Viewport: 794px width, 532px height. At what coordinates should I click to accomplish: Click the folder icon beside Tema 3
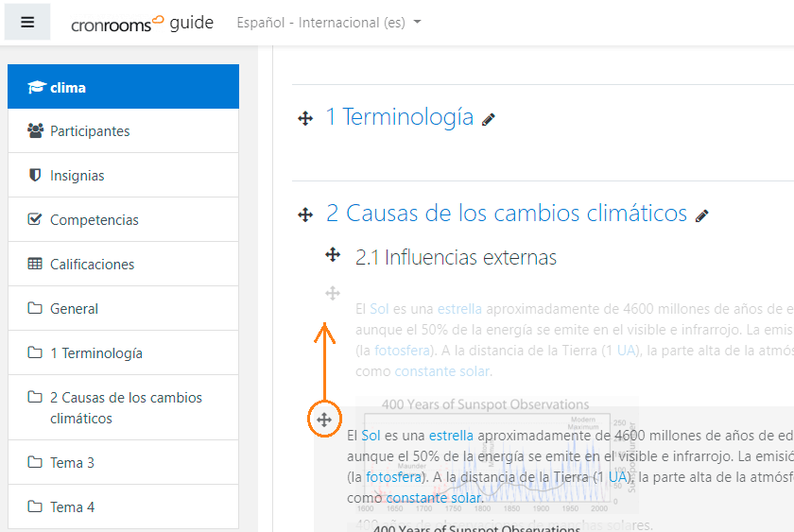[34, 462]
